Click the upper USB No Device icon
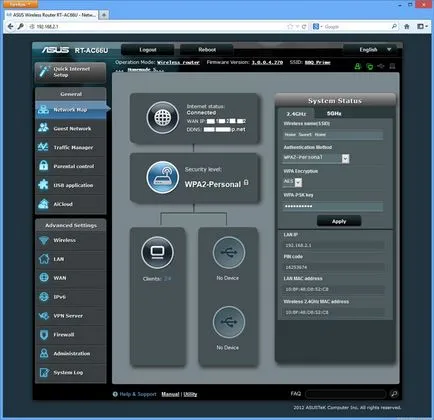The width and height of the screenshot is (434, 420). tap(229, 252)
